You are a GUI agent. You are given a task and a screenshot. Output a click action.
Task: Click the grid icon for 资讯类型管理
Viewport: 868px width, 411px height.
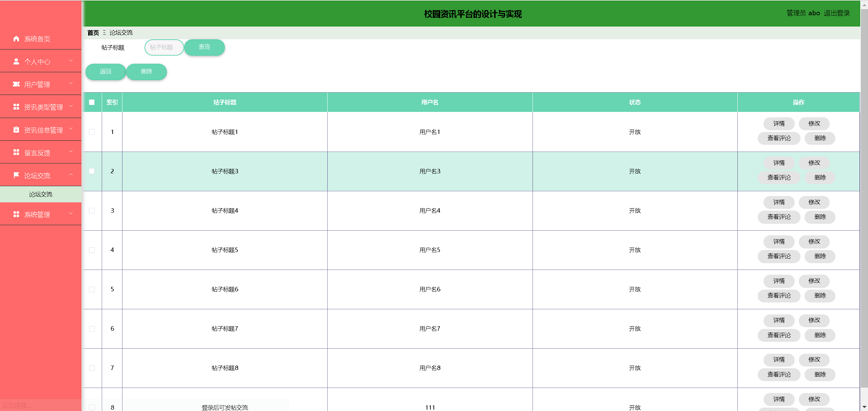16,107
